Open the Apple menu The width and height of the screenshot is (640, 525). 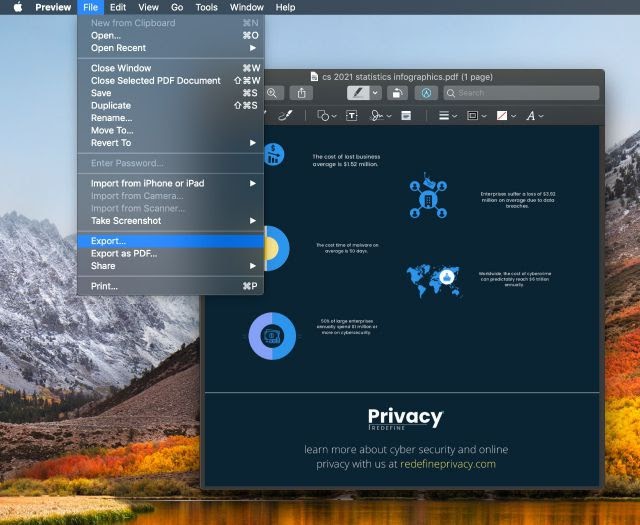(17, 7)
